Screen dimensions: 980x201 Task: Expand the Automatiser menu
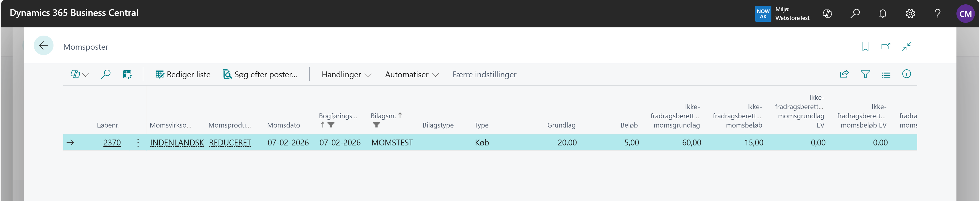pyautogui.click(x=411, y=75)
